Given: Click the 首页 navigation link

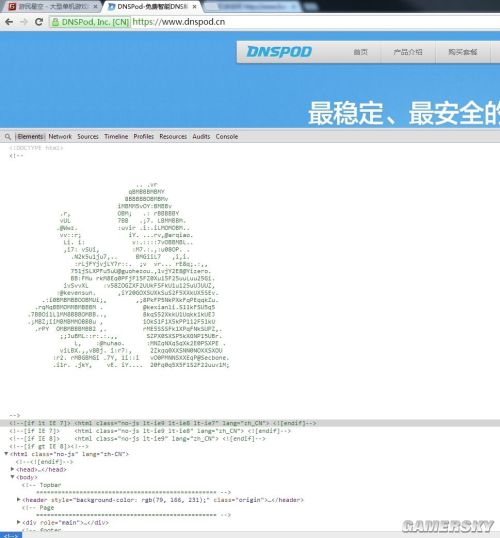Looking at the screenshot, I should tap(360, 52).
